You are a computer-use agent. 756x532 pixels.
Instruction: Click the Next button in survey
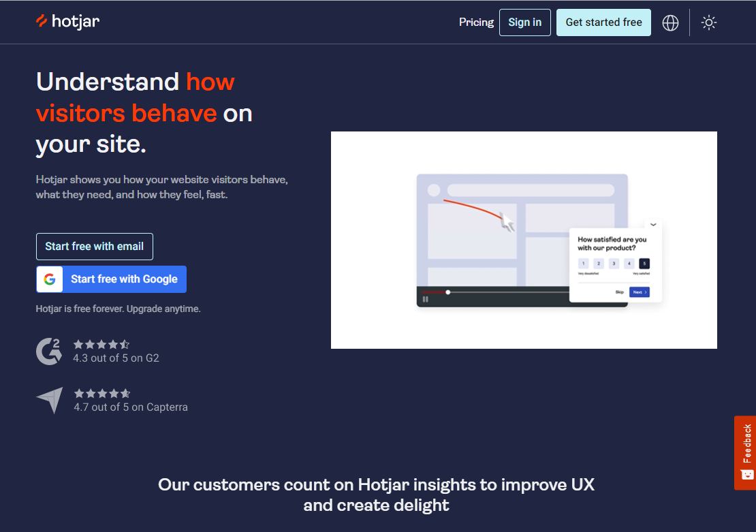click(x=640, y=292)
